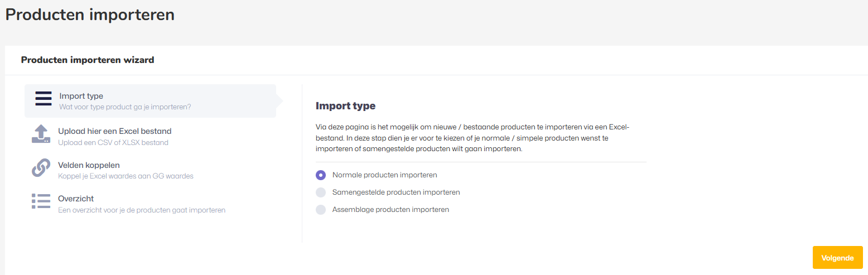This screenshot has height=275, width=868.
Task: Click the chain link icon for Velden koppelen
Action: click(x=41, y=168)
